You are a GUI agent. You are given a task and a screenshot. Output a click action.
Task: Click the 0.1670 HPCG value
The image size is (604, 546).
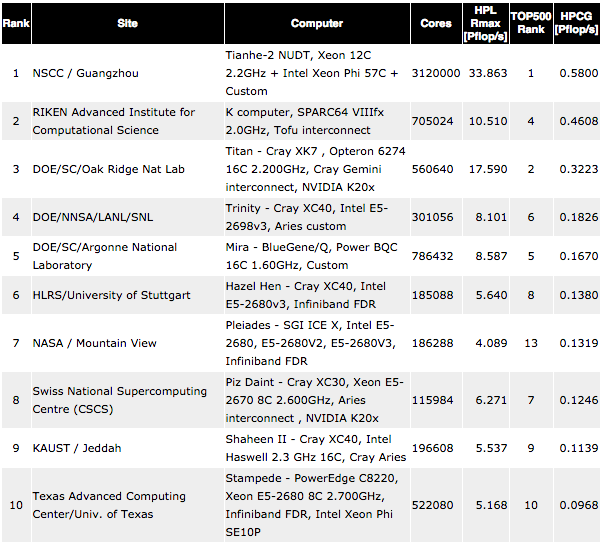[x=579, y=256]
